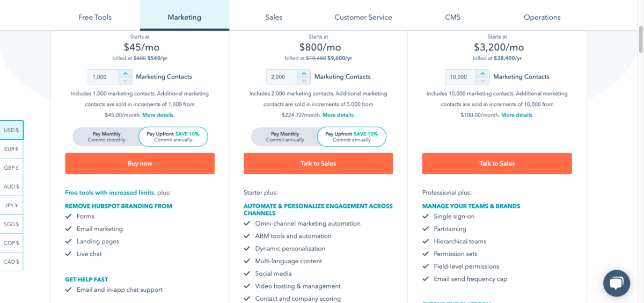The height and width of the screenshot is (303, 644).
Task: Increase contacts in the 2,000 stepper
Action: 304,74
